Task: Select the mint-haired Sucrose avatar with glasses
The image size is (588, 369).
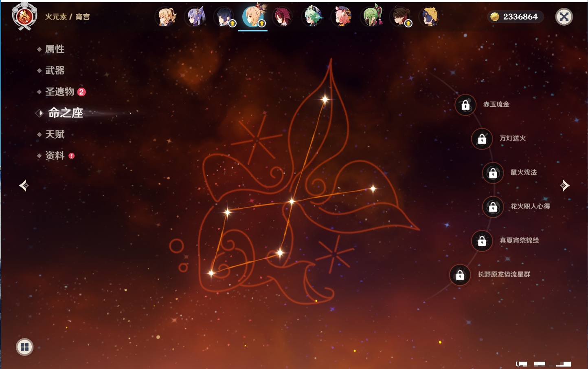Action: pos(313,17)
